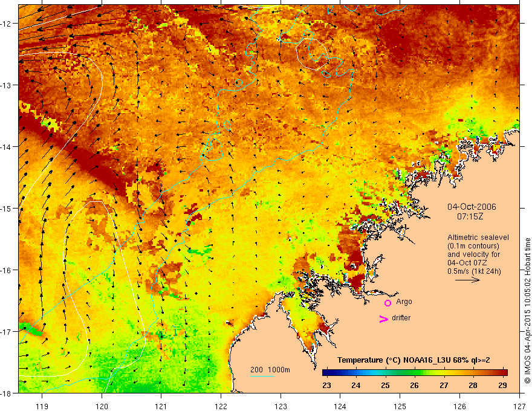Screen dimensions: 532x411
Task: Click the colorbar value 24
Action: click(x=356, y=385)
